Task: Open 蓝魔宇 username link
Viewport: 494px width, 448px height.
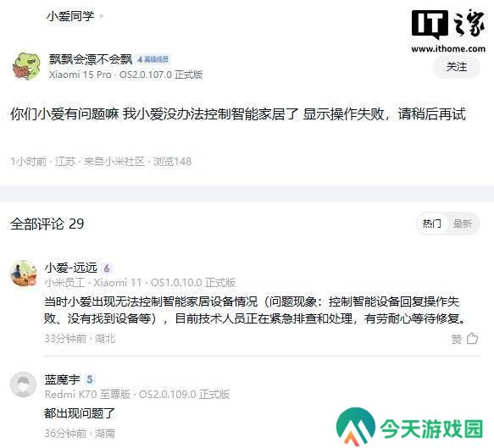Action: pos(62,379)
